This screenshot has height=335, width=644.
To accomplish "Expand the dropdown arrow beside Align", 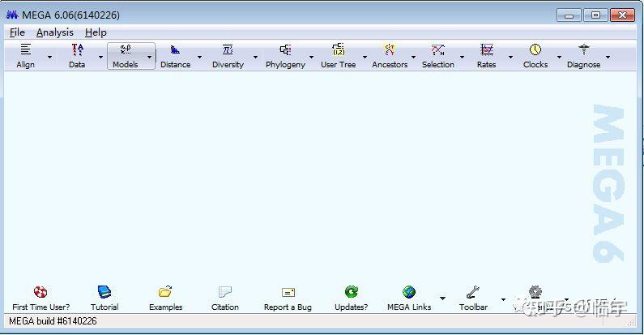I will (49, 57).
